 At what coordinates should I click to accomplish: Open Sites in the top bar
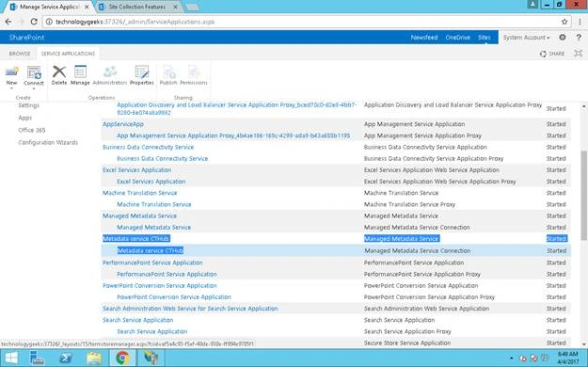point(485,37)
